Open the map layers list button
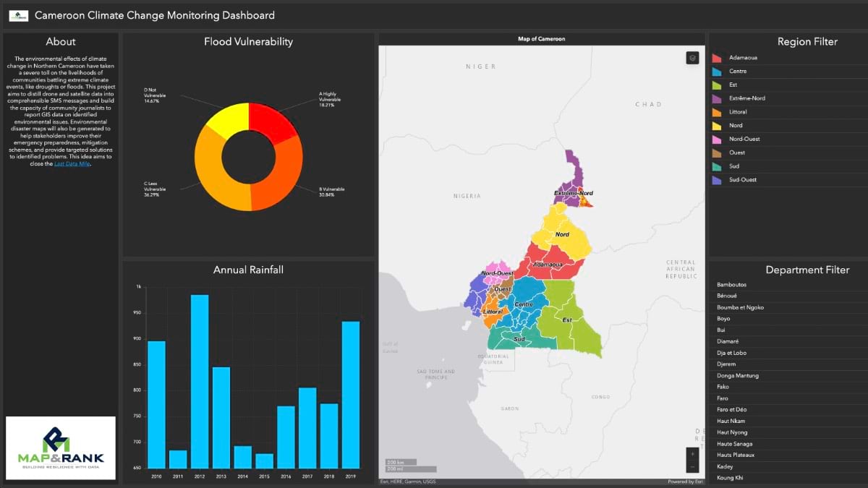868x488 pixels. (x=692, y=58)
